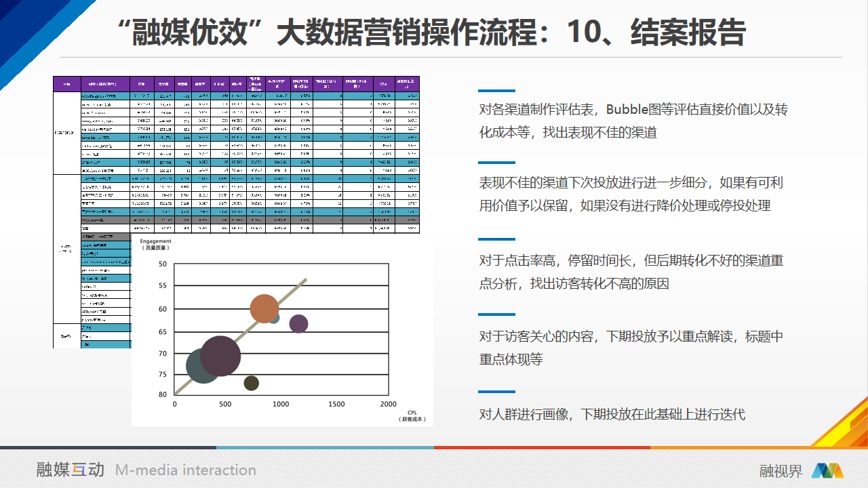Select the paragraph about 访客关心的内容

631,348
